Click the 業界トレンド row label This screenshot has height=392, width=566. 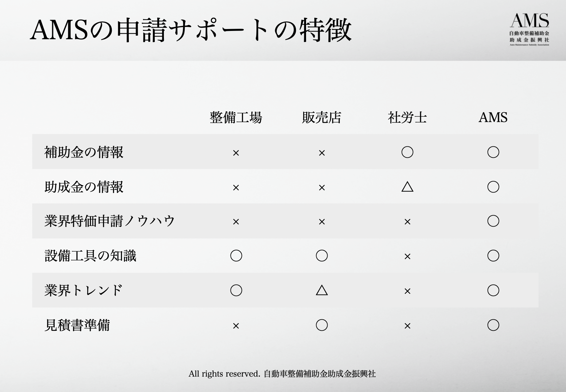pyautogui.click(x=83, y=290)
